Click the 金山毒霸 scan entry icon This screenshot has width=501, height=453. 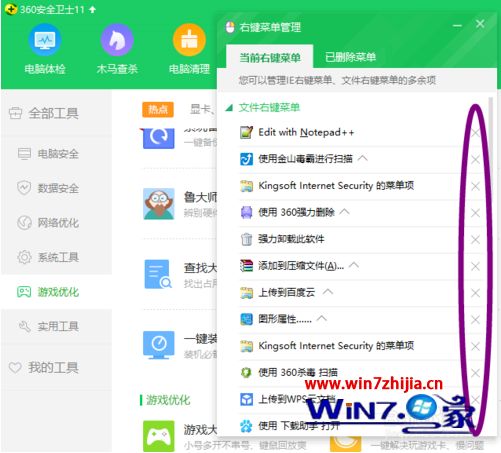pyautogui.click(x=246, y=159)
